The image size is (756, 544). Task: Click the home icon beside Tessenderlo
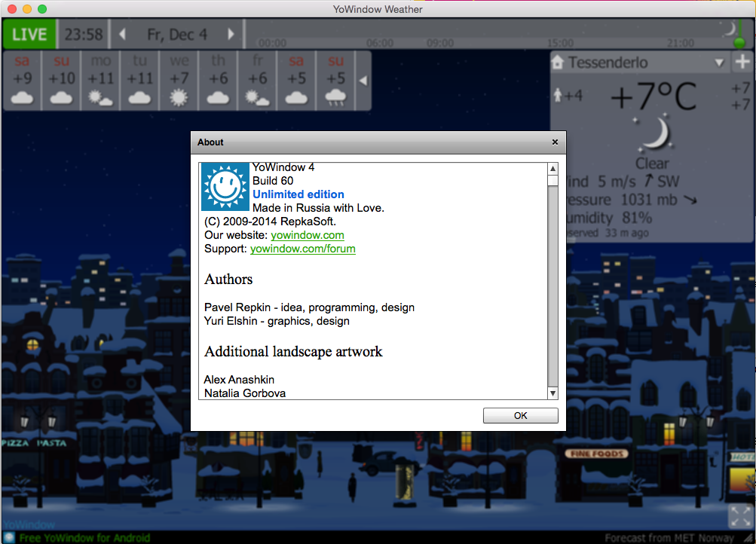point(559,63)
